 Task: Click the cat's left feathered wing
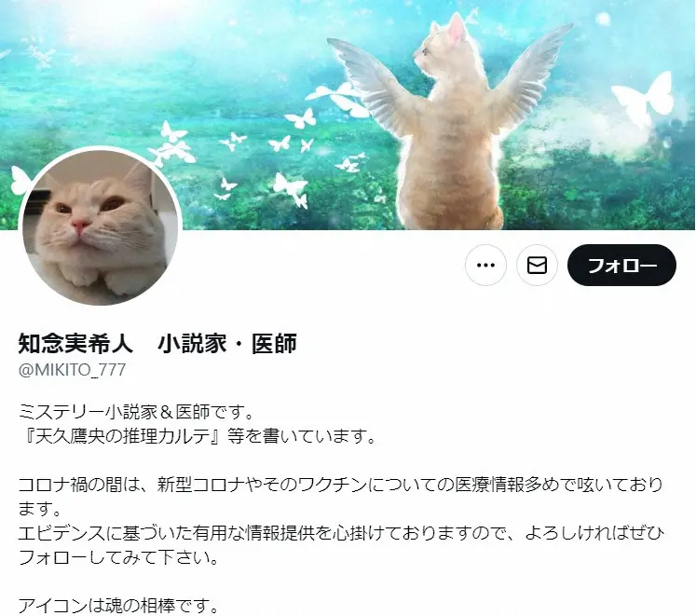(372, 82)
